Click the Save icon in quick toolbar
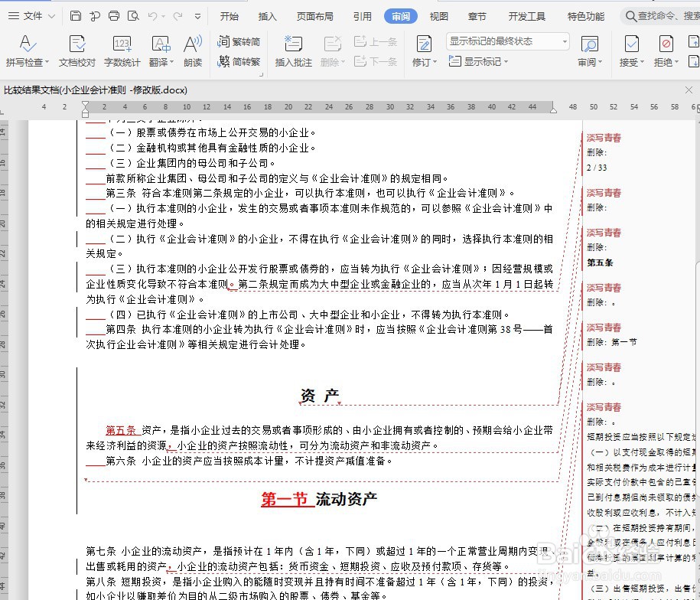This screenshot has height=600, width=700. coord(76,16)
